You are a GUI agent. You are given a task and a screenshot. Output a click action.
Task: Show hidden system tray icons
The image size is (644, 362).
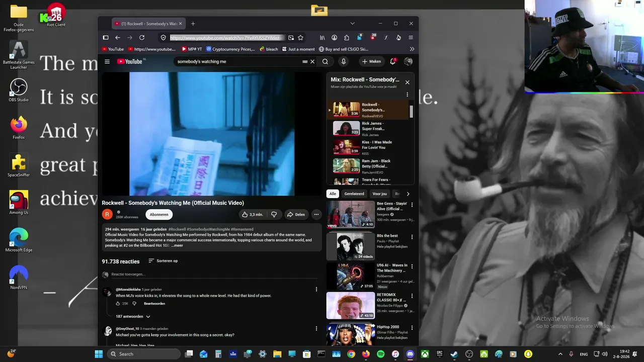click(x=560, y=354)
